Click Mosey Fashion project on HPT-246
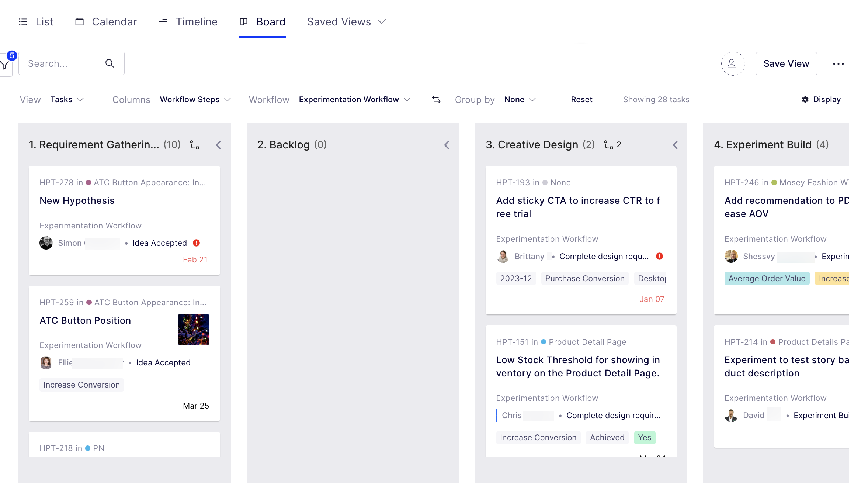868x499 pixels. 814,183
